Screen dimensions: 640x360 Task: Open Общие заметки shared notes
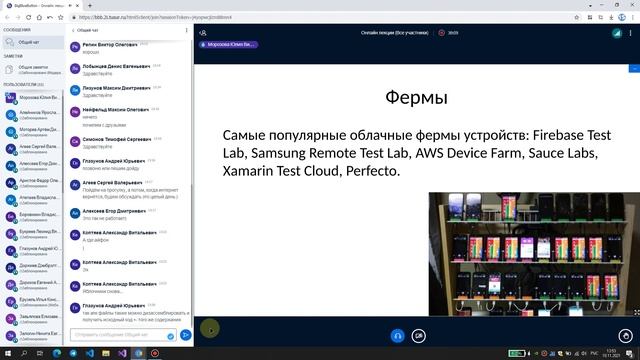(33, 69)
